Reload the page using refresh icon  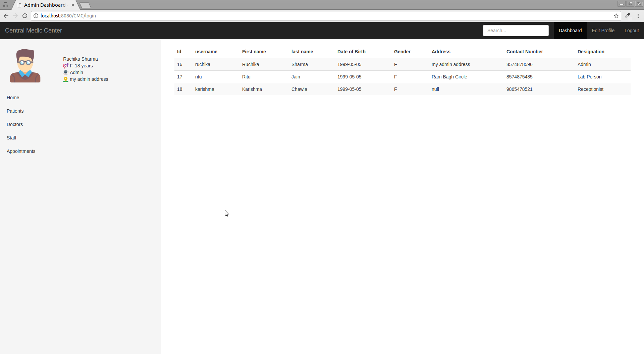25,16
